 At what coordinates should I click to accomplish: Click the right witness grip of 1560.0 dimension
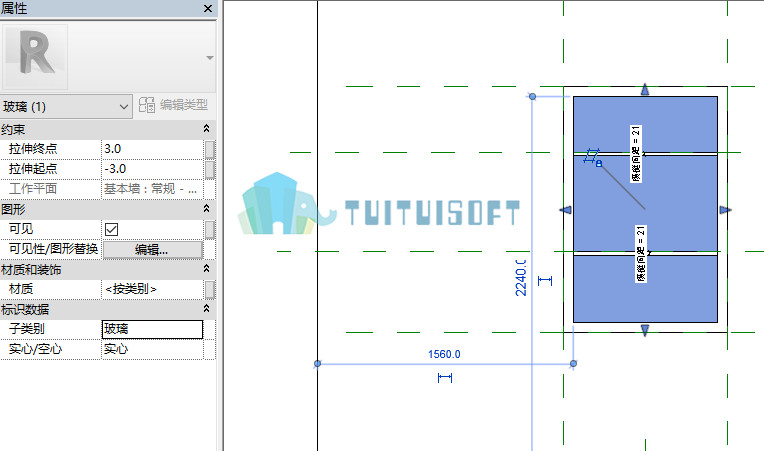coord(573,363)
